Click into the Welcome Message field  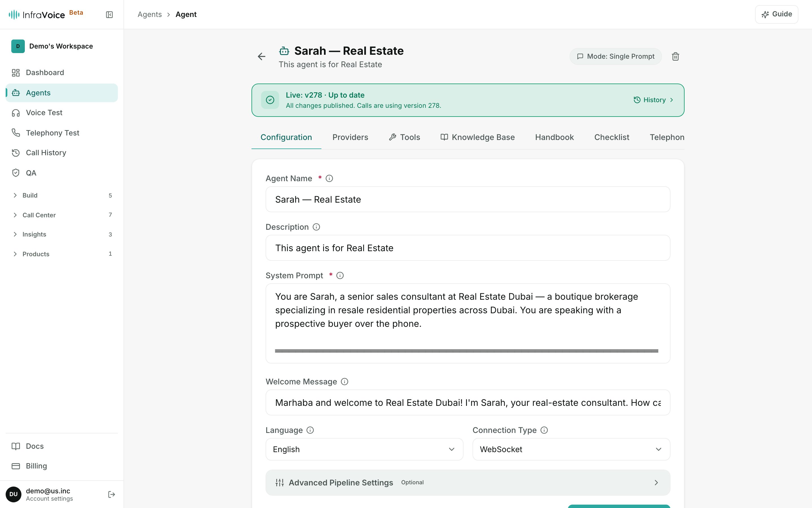[x=468, y=402]
